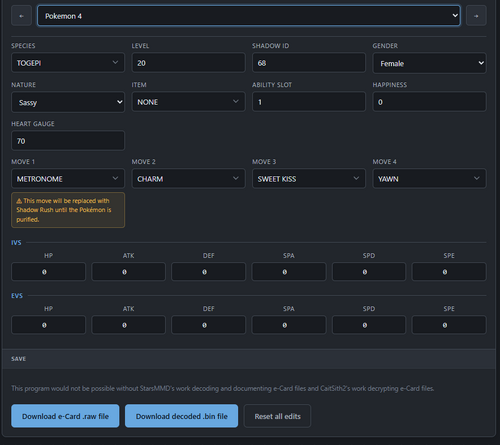Open the Nature dropdown set to Sassy
Viewport: 500px width, 445px height.
pyautogui.click(x=68, y=102)
